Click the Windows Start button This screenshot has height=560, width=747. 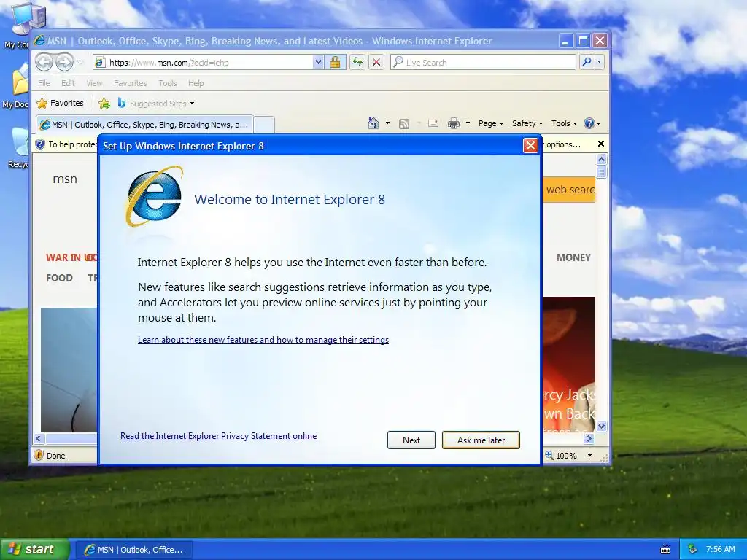(x=35, y=549)
